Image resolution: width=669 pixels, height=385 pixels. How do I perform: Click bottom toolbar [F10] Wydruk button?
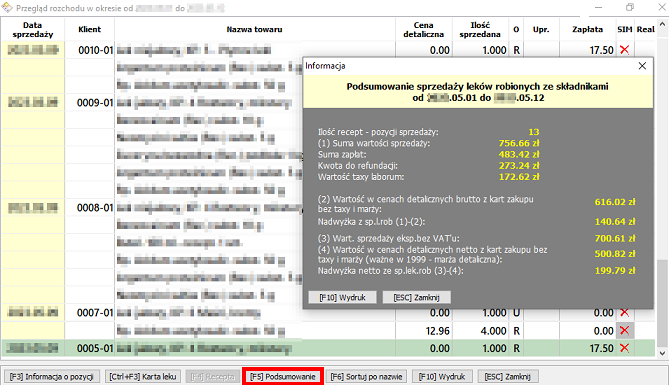coord(442,376)
